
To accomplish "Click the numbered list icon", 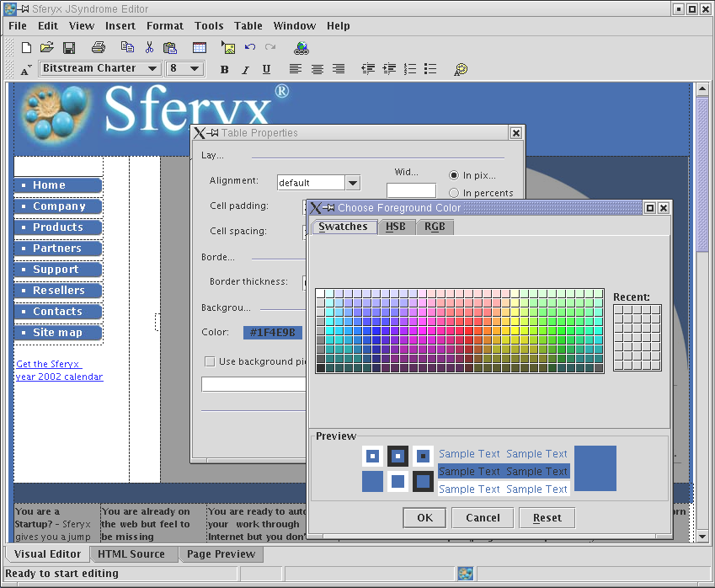I will coord(410,69).
